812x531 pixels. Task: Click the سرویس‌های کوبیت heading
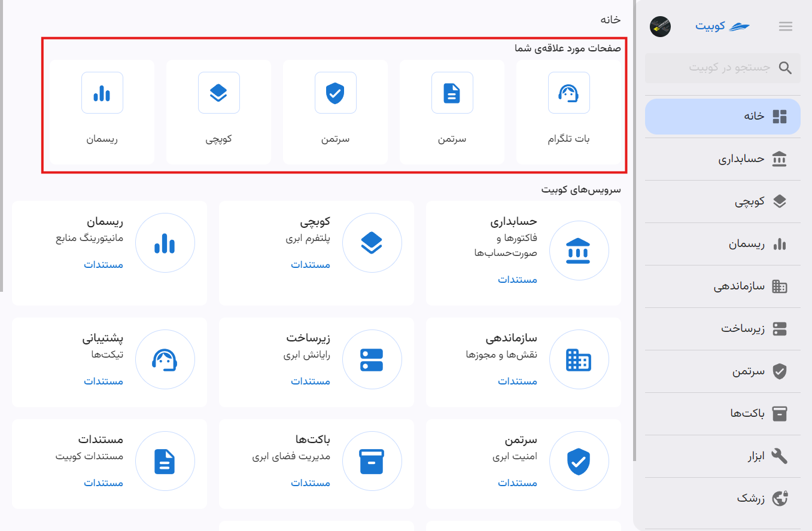(582, 190)
